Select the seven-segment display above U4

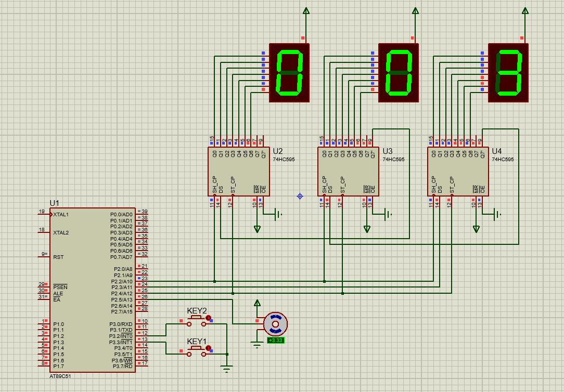click(x=508, y=73)
